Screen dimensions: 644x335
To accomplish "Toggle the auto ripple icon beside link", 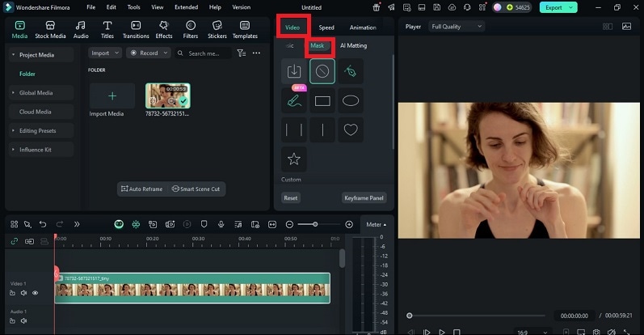I will click(29, 241).
